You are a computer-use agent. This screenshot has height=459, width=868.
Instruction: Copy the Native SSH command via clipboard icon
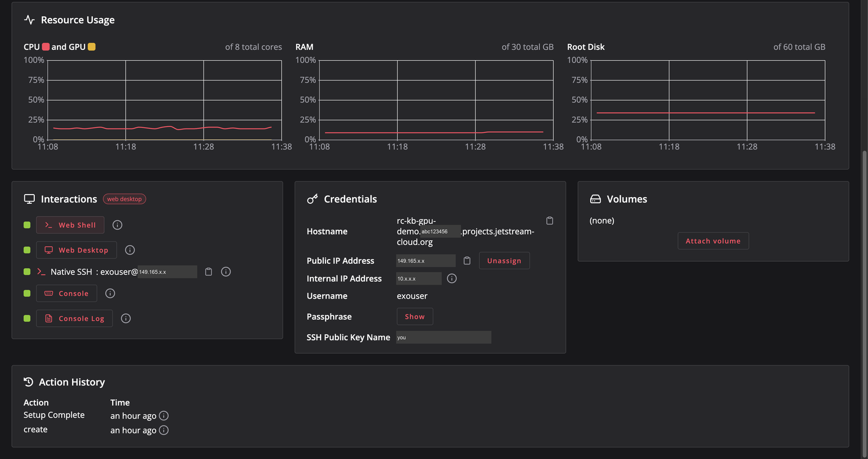[x=208, y=271]
